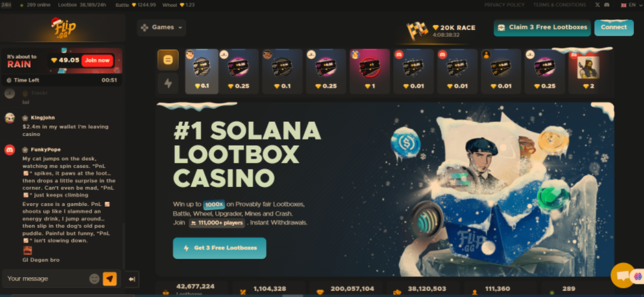Open the EN language selector
The width and height of the screenshot is (644, 297).
pyautogui.click(x=631, y=5)
